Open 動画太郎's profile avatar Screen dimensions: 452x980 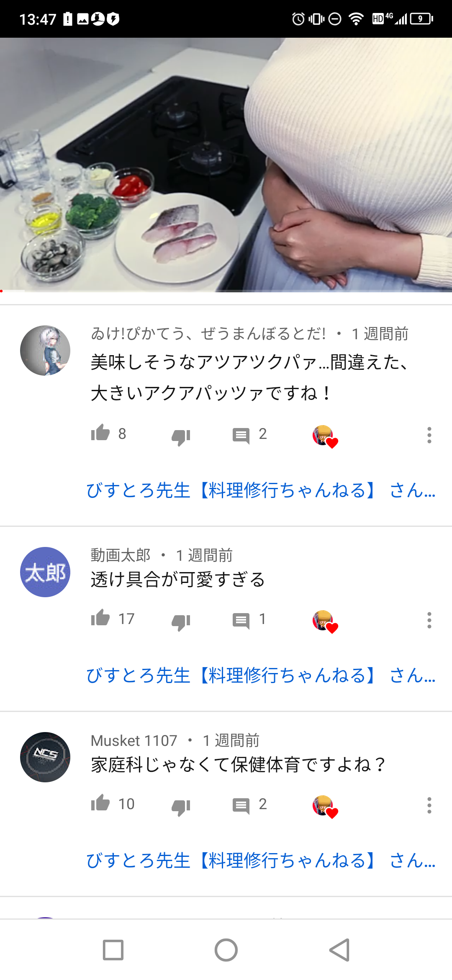[45, 572]
